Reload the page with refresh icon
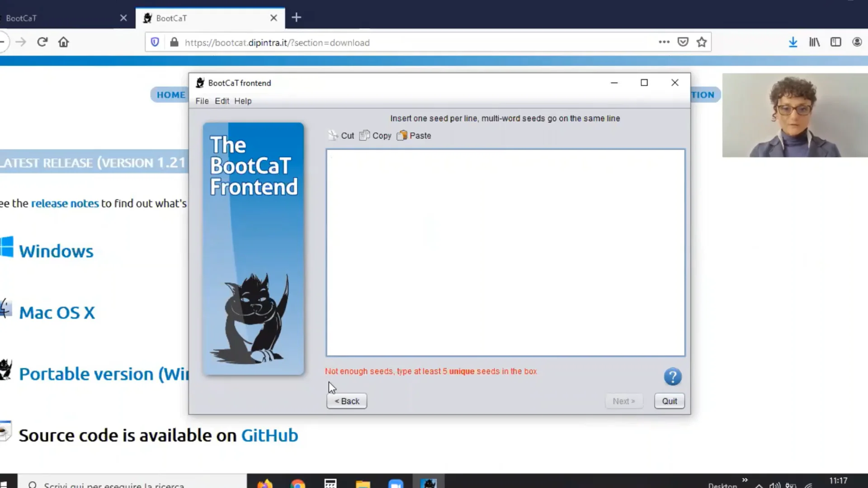868x488 pixels. (42, 42)
